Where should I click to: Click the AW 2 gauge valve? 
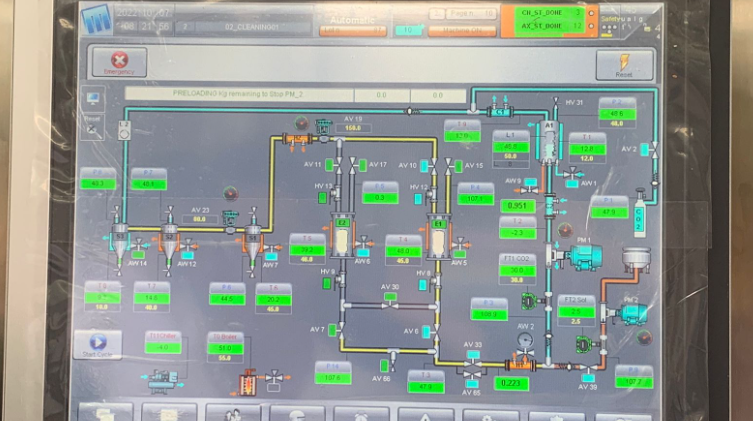coord(524,343)
